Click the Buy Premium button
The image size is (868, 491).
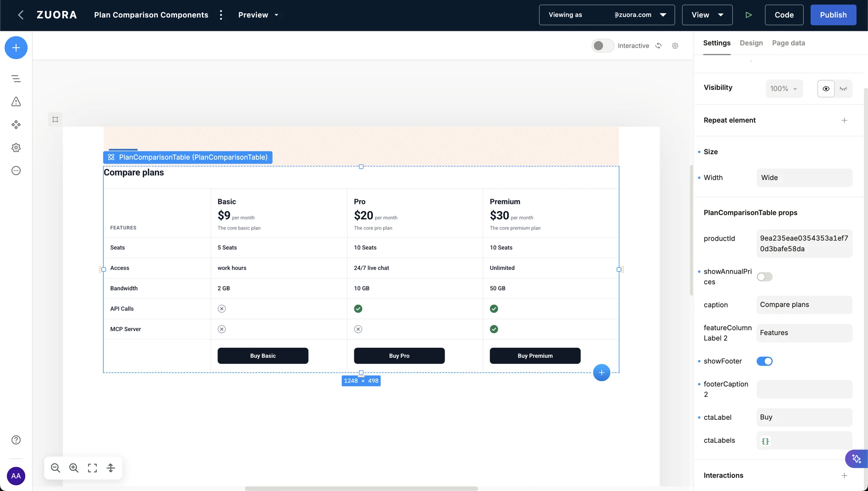click(535, 356)
